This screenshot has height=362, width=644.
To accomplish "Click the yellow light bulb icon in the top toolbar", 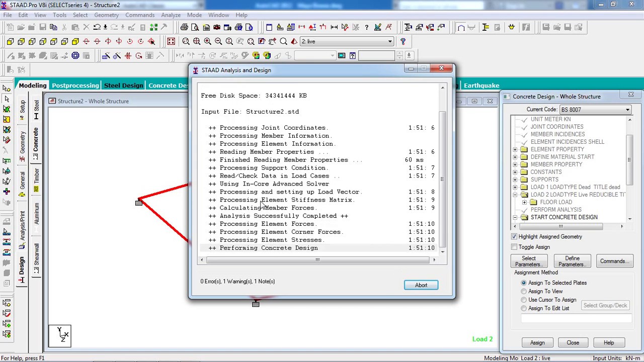I will point(511,27).
